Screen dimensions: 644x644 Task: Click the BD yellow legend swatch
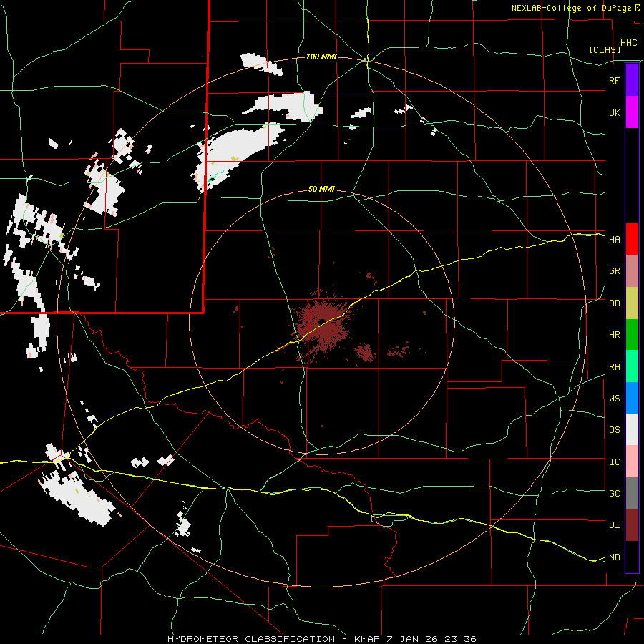632,303
